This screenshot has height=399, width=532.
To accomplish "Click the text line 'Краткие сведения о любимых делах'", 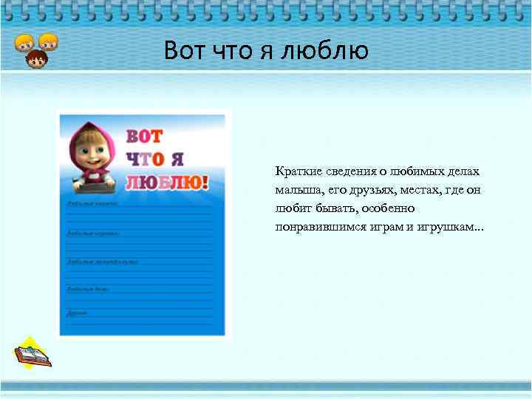I will (x=378, y=171).
